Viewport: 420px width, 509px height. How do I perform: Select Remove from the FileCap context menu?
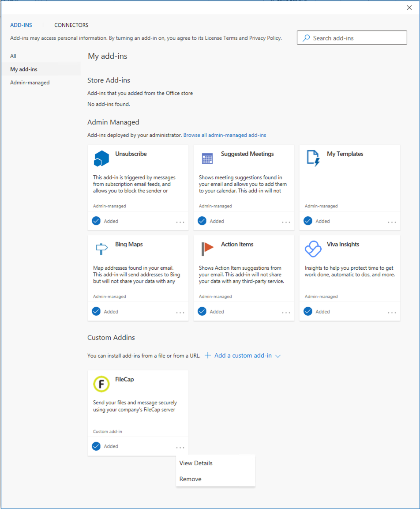click(190, 479)
